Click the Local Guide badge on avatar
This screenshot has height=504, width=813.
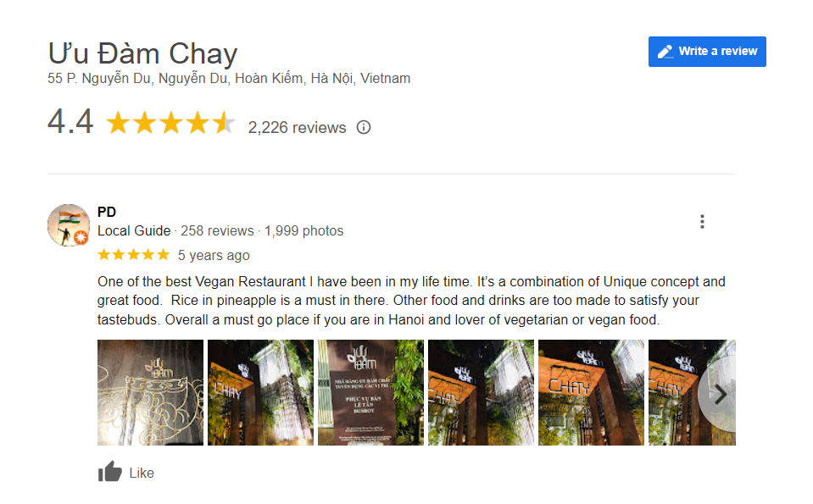(x=81, y=237)
